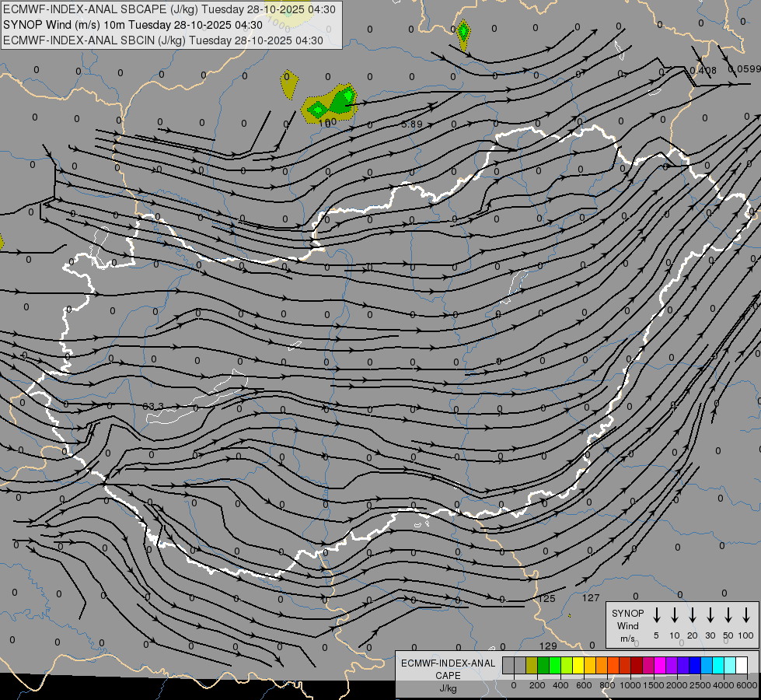Select the bright magenta CAPE legend swatch
The image size is (761, 700).
click(x=660, y=665)
